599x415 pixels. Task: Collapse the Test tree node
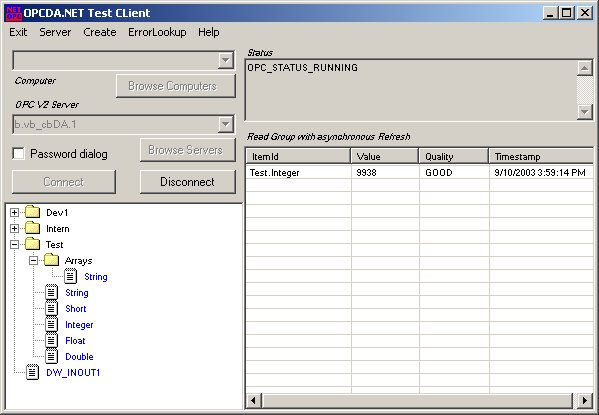click(14, 245)
